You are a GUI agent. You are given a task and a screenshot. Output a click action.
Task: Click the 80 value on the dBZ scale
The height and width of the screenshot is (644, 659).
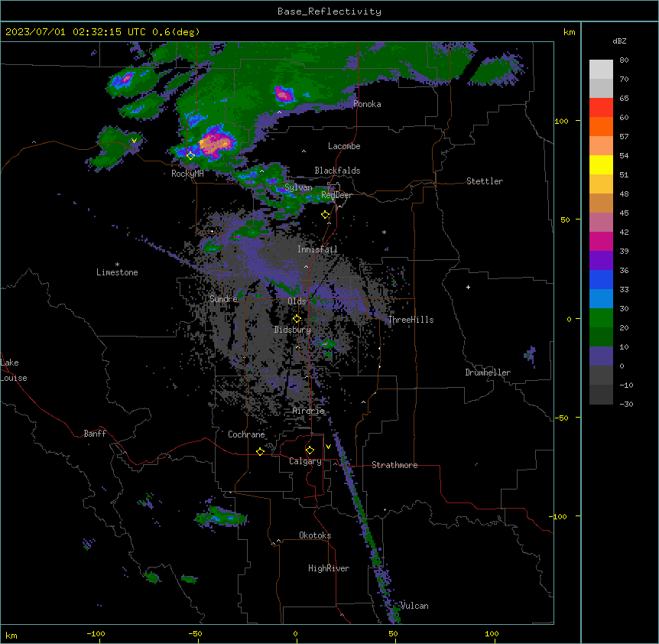click(x=624, y=60)
